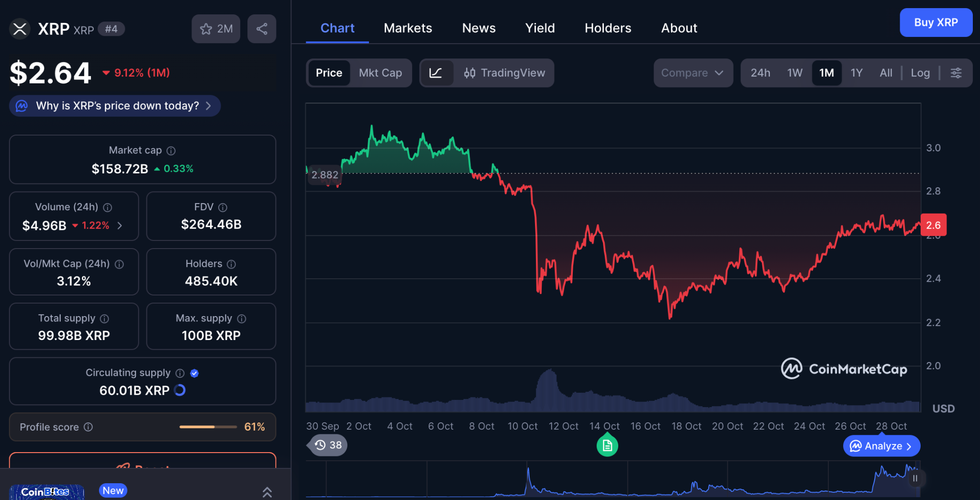Click the Market cap info icon

pyautogui.click(x=171, y=151)
